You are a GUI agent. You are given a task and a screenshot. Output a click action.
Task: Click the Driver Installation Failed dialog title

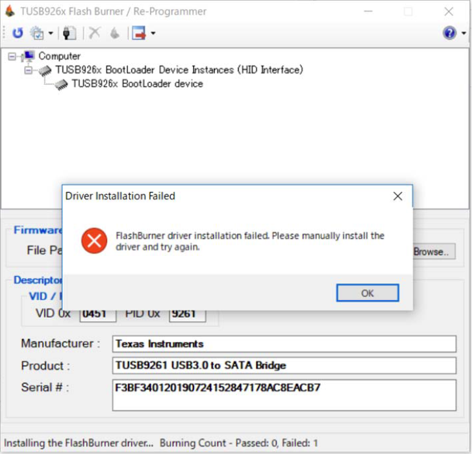pyautogui.click(x=120, y=196)
